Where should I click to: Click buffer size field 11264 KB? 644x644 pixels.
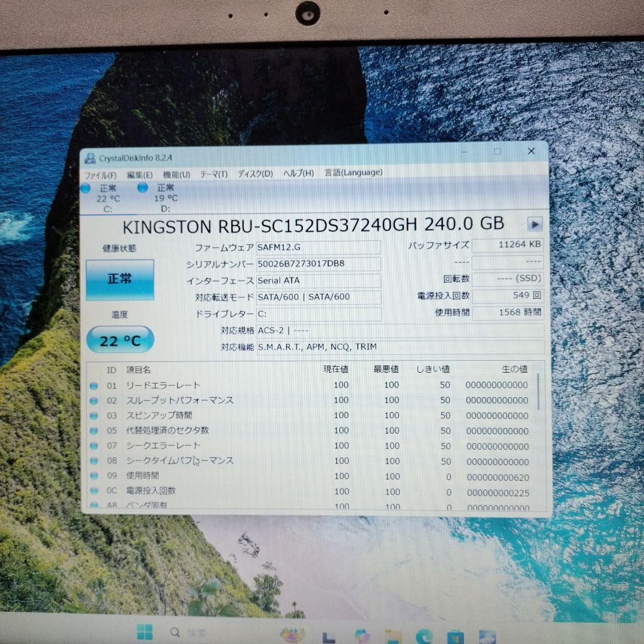(507, 245)
